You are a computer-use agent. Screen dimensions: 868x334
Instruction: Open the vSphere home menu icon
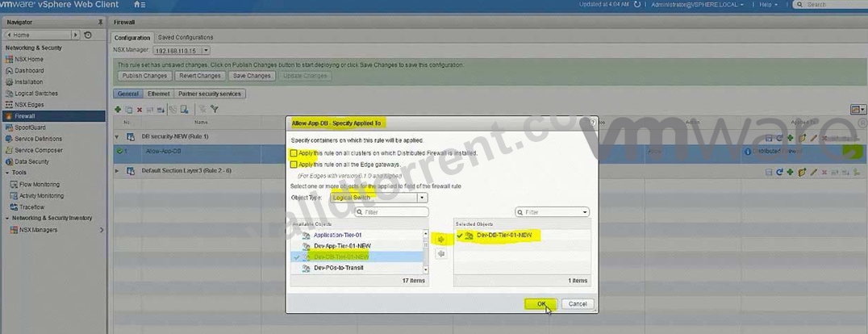click(140, 4)
